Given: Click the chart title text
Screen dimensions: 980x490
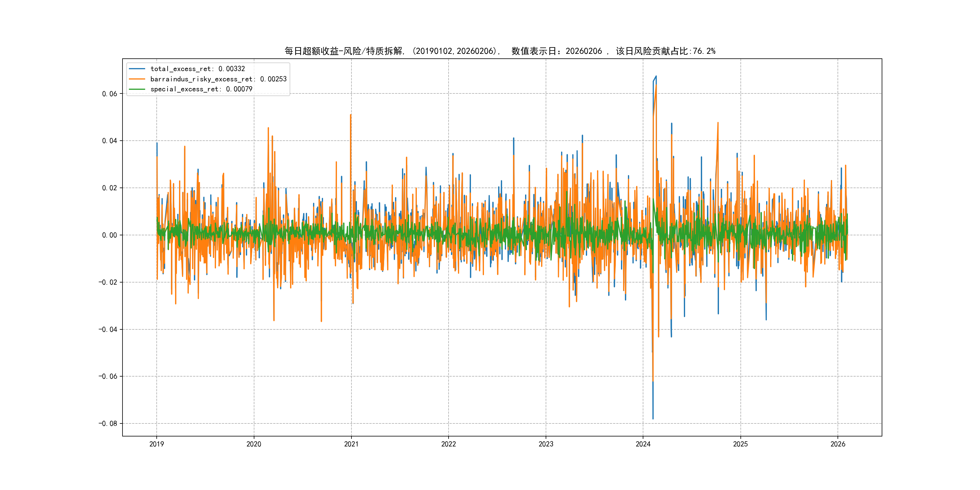Looking at the screenshot, I should [x=499, y=51].
